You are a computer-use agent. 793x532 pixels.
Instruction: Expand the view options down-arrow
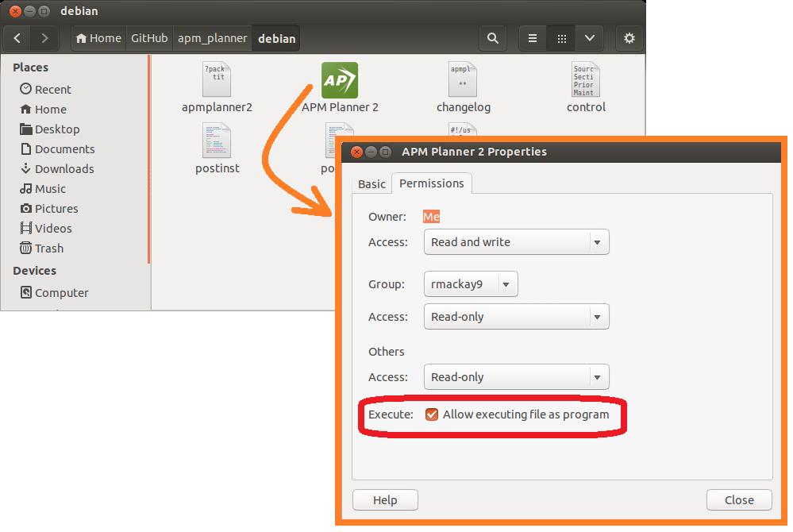coord(589,38)
